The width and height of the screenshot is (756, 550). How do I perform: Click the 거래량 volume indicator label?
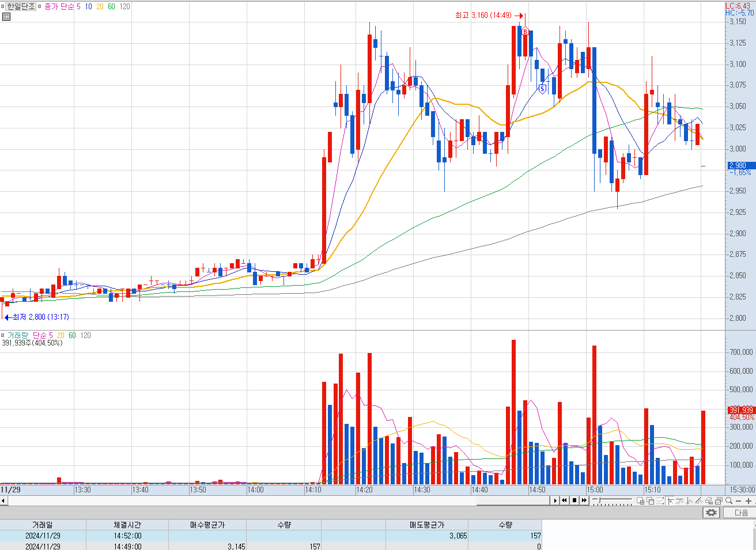click(17, 335)
